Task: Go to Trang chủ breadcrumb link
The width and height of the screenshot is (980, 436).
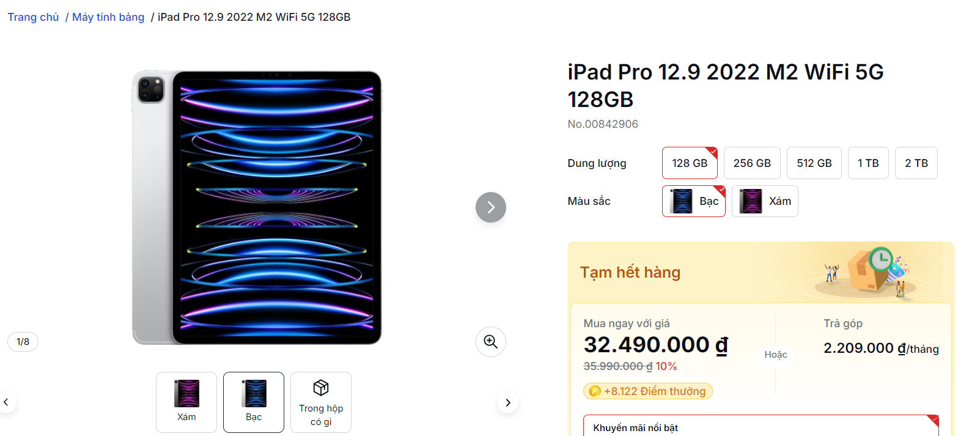Action: [x=33, y=17]
